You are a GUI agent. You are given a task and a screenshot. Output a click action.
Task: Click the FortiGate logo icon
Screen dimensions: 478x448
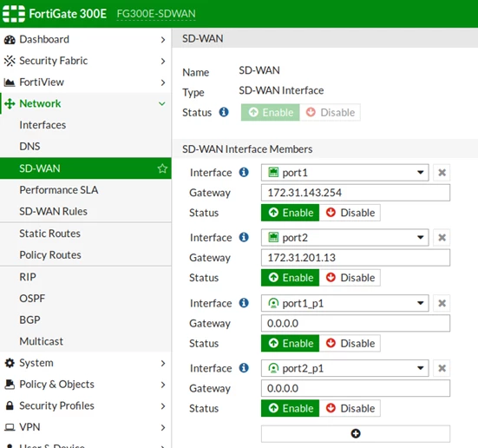tap(14, 14)
